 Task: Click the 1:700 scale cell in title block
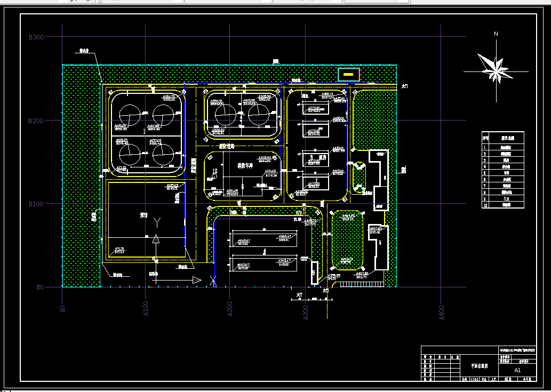[474, 379]
